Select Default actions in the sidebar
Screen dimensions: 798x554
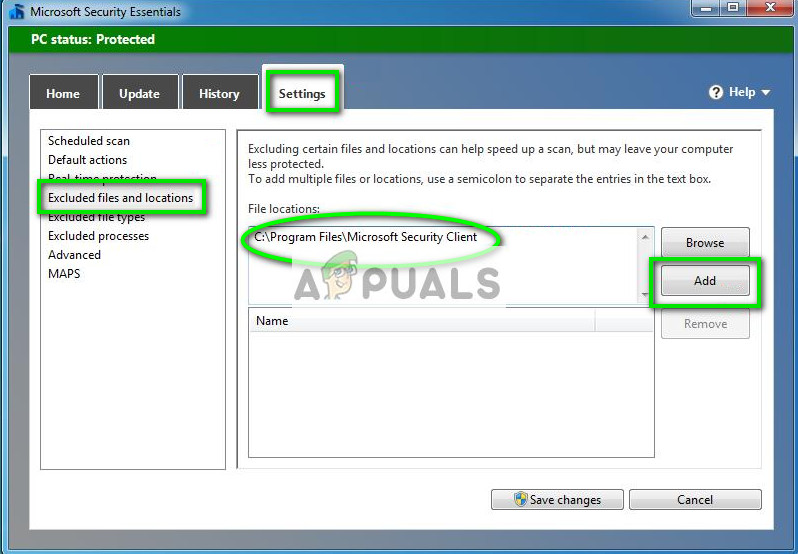(88, 160)
